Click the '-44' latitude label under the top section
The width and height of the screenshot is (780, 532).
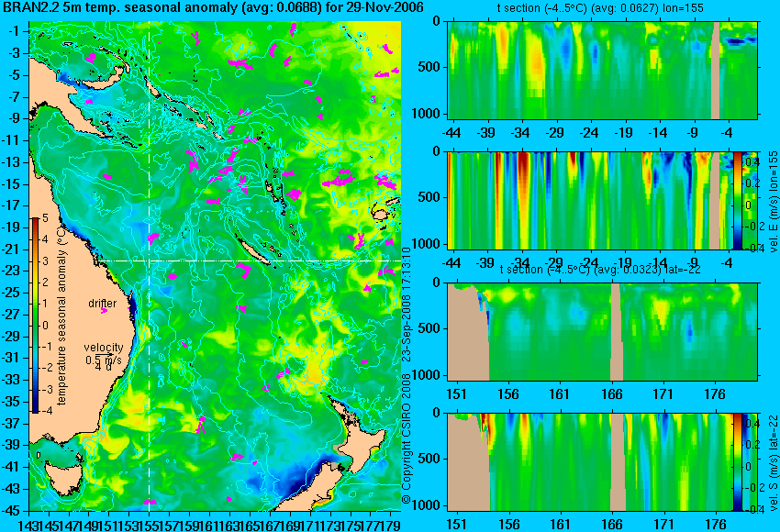[452, 133]
